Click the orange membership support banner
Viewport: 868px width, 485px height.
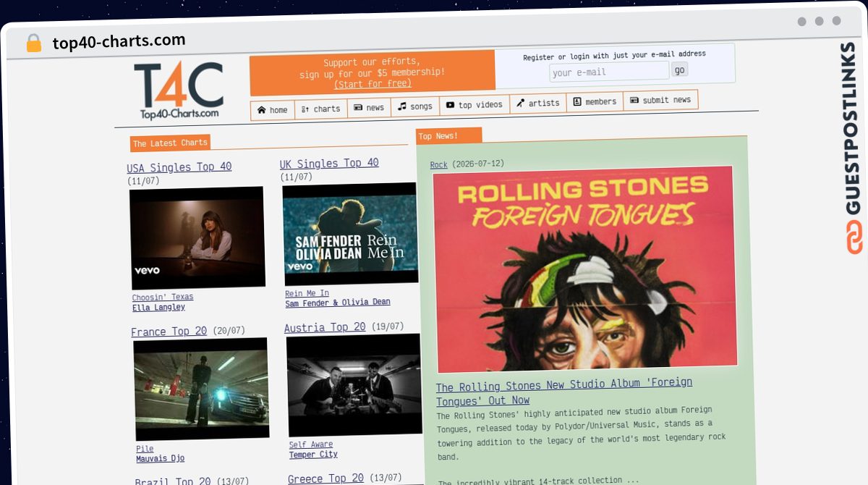[373, 73]
